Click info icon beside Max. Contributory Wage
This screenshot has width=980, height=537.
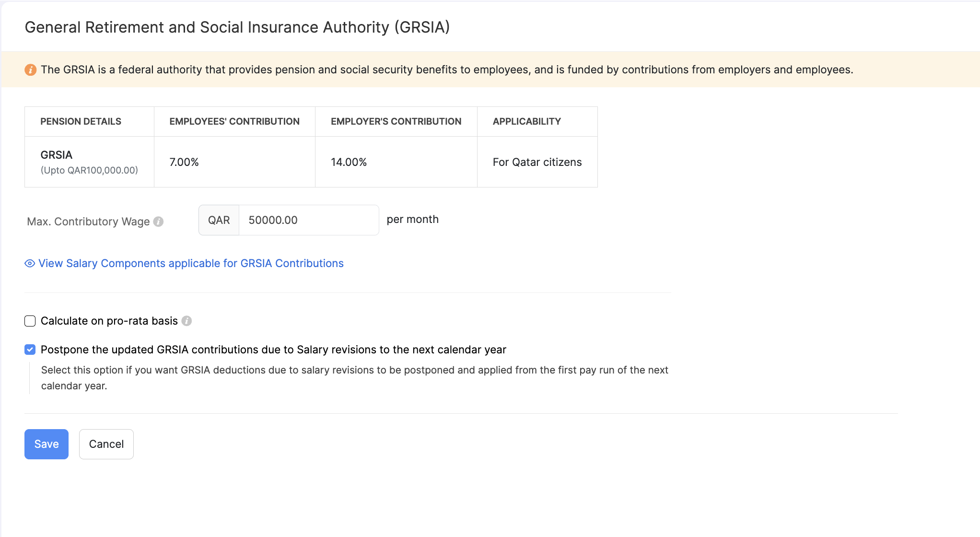(x=158, y=222)
